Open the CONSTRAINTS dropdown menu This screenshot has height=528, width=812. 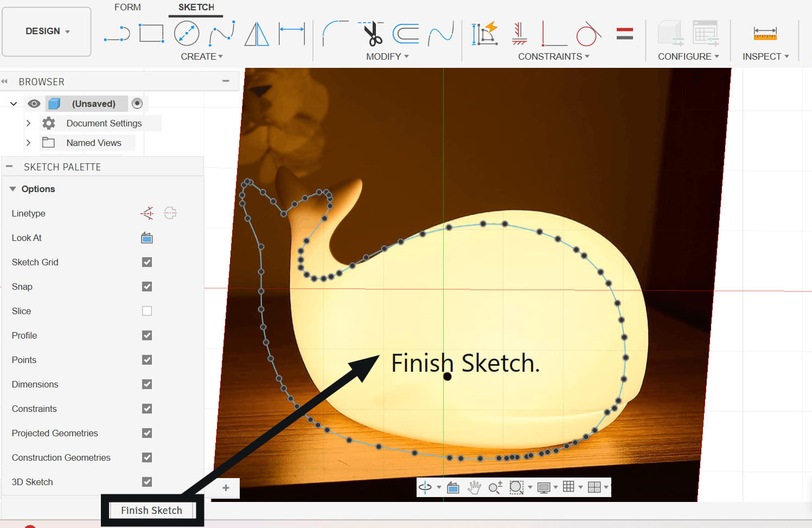(x=554, y=56)
